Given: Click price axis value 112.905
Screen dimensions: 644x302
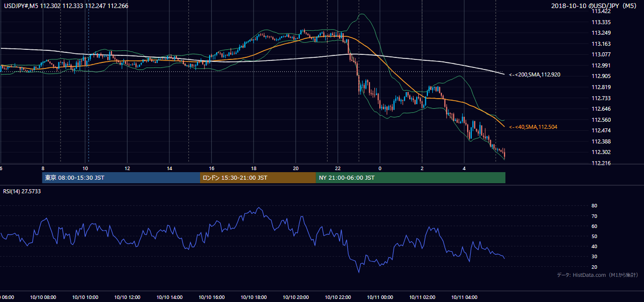Looking at the screenshot, I should tap(601, 76).
